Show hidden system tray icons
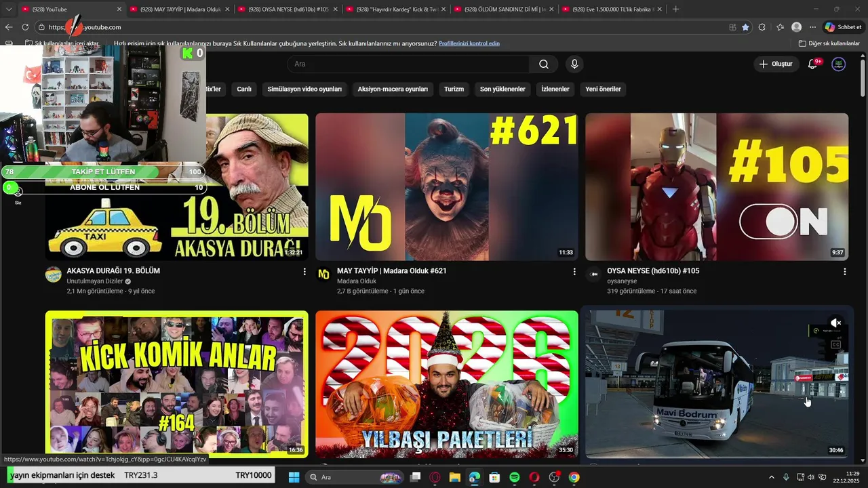 [x=772, y=477]
